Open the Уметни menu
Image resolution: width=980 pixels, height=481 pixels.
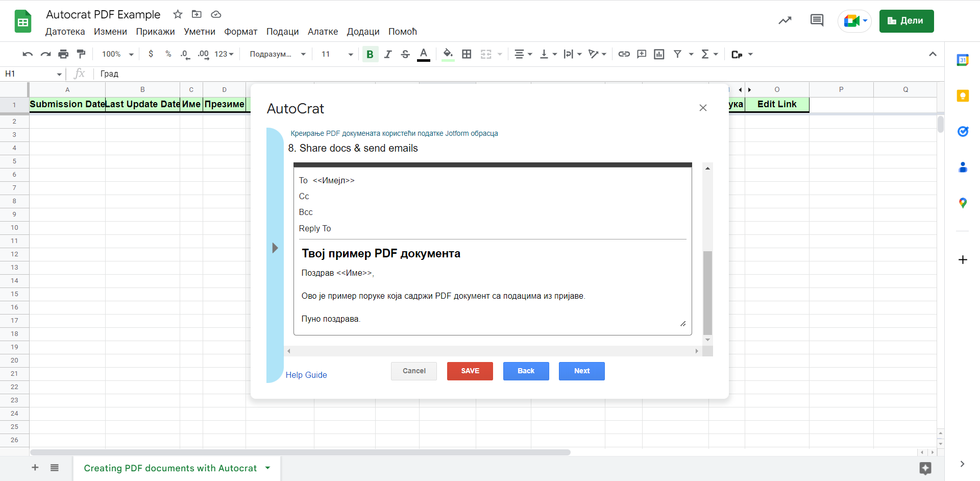[200, 32]
